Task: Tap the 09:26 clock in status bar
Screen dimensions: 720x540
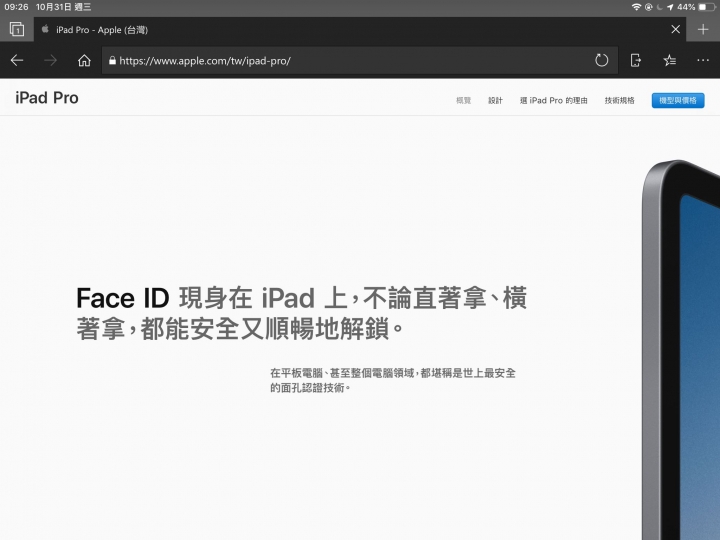Action: pyautogui.click(x=16, y=7)
